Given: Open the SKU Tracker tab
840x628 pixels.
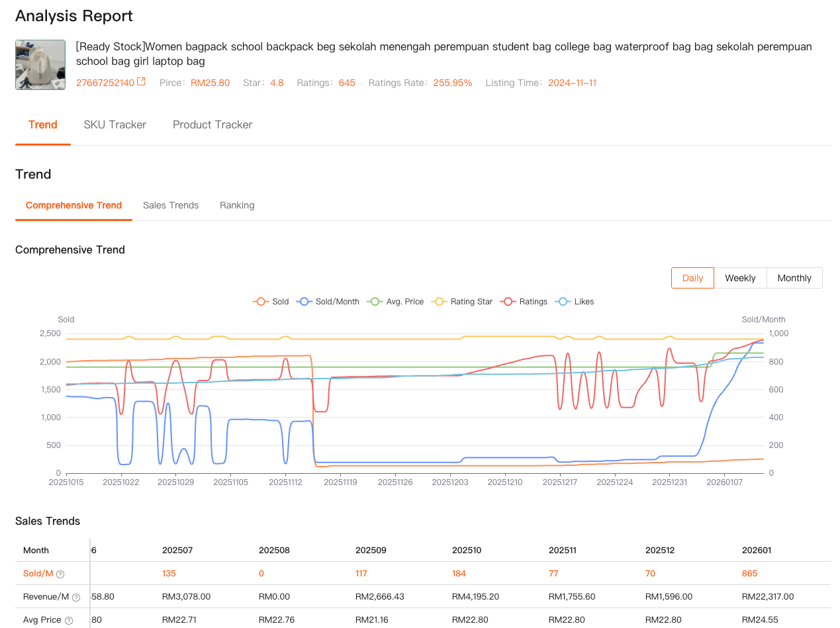Looking at the screenshot, I should 115,124.
